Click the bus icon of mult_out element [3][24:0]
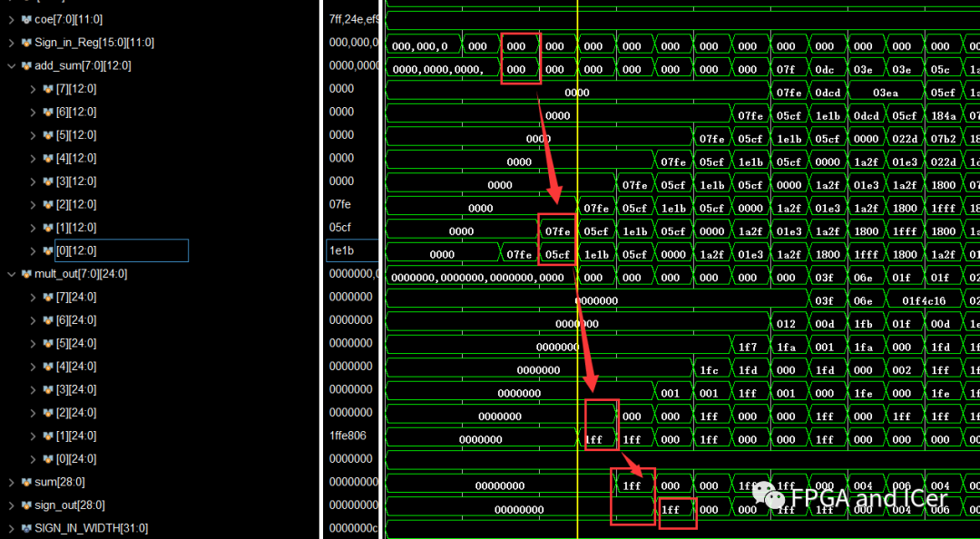This screenshot has width=980, height=539. [x=48, y=389]
